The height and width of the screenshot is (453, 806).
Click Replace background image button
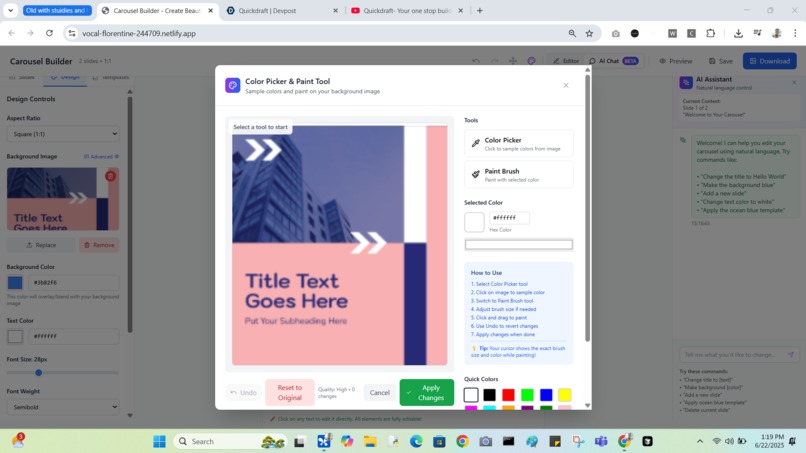click(41, 245)
